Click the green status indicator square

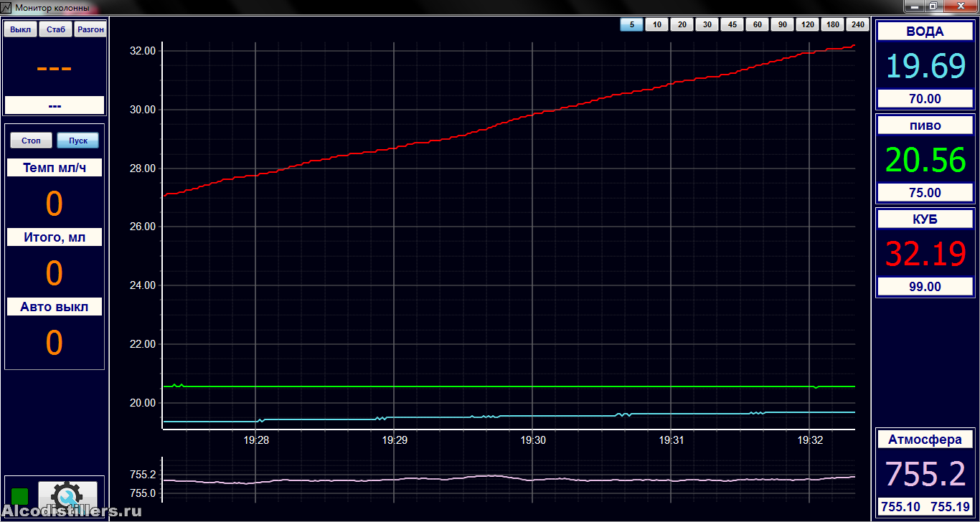pos(20,495)
